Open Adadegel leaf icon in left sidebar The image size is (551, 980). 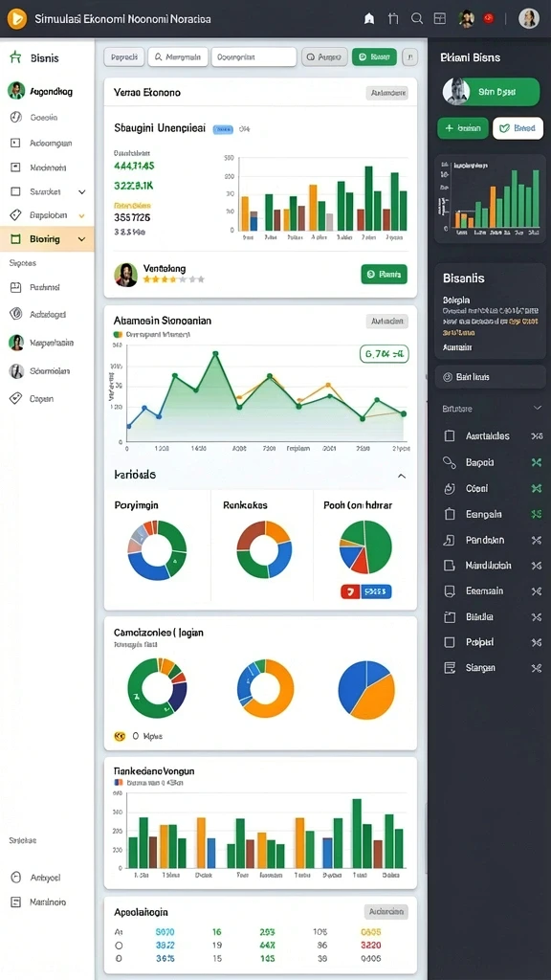[x=17, y=314]
